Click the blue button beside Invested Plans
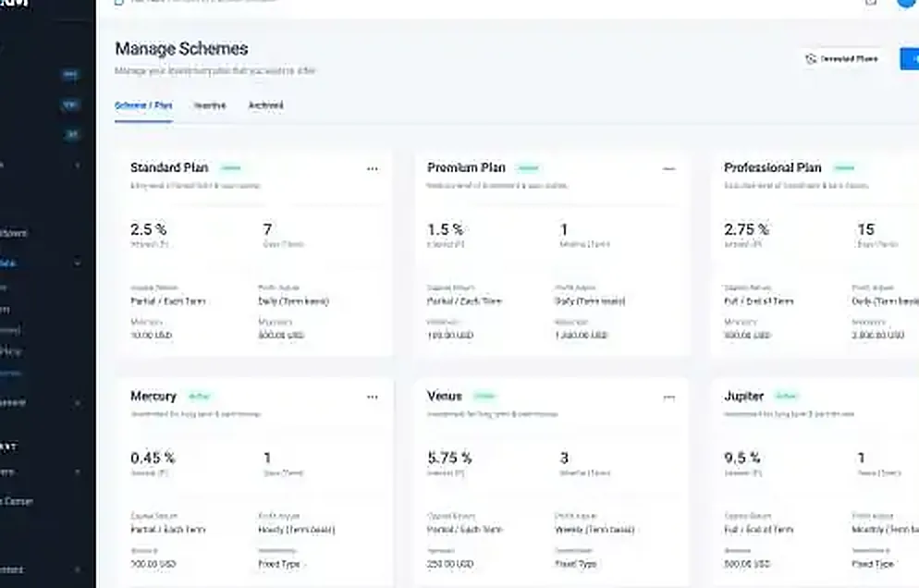Image resolution: width=919 pixels, height=588 pixels. click(910, 58)
